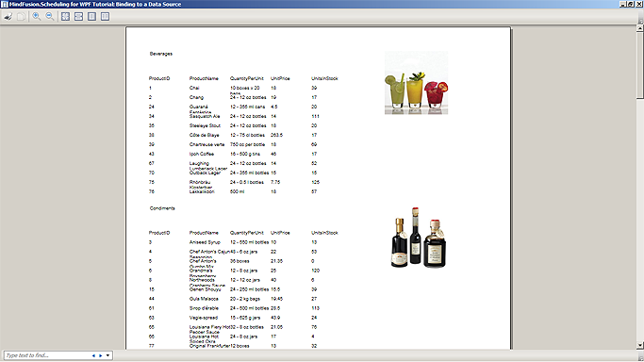Click the Condiments bottles image
644x362 pixels.
(x=418, y=238)
